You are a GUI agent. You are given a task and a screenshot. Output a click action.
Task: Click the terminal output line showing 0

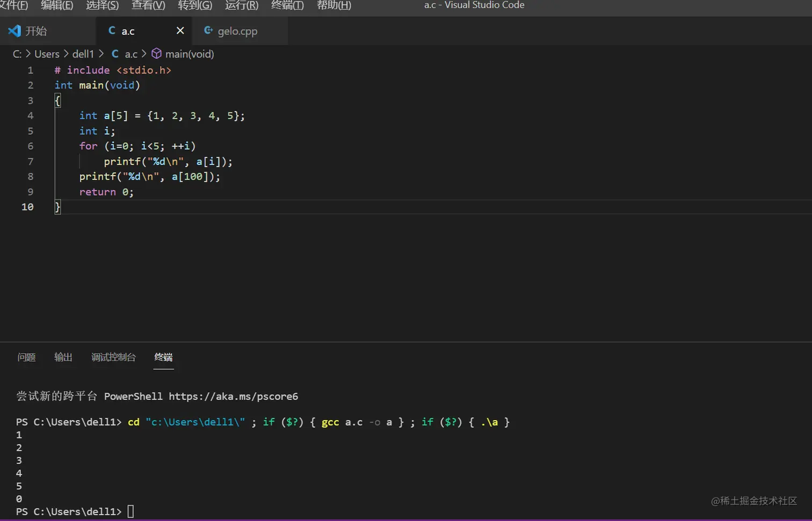19,499
